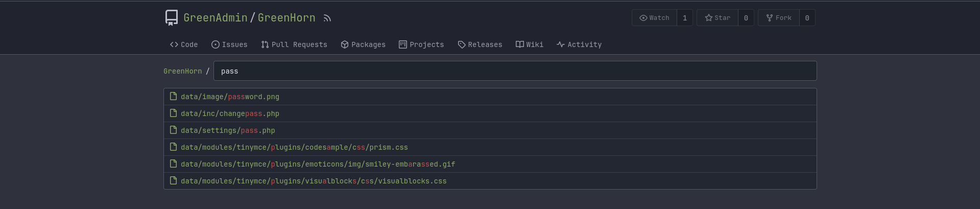
Task: Switch to the Pull Requests tab
Action: [294, 44]
